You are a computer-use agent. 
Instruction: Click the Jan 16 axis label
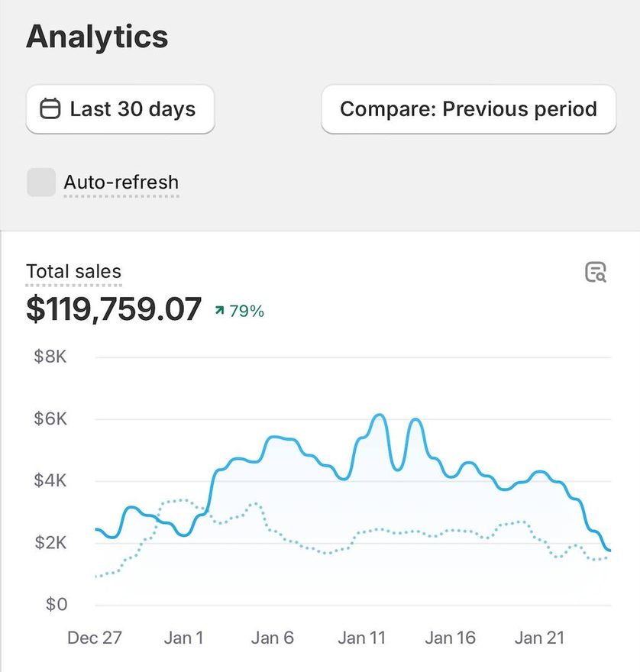(450, 638)
